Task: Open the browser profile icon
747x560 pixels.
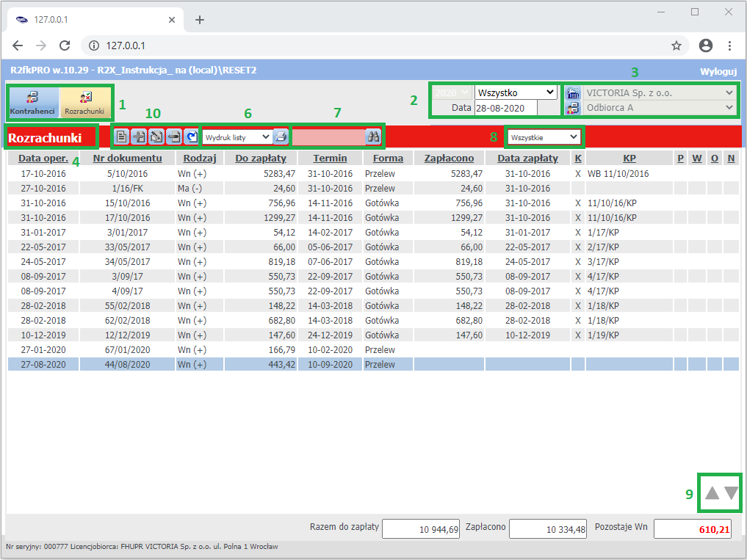Action: click(706, 46)
